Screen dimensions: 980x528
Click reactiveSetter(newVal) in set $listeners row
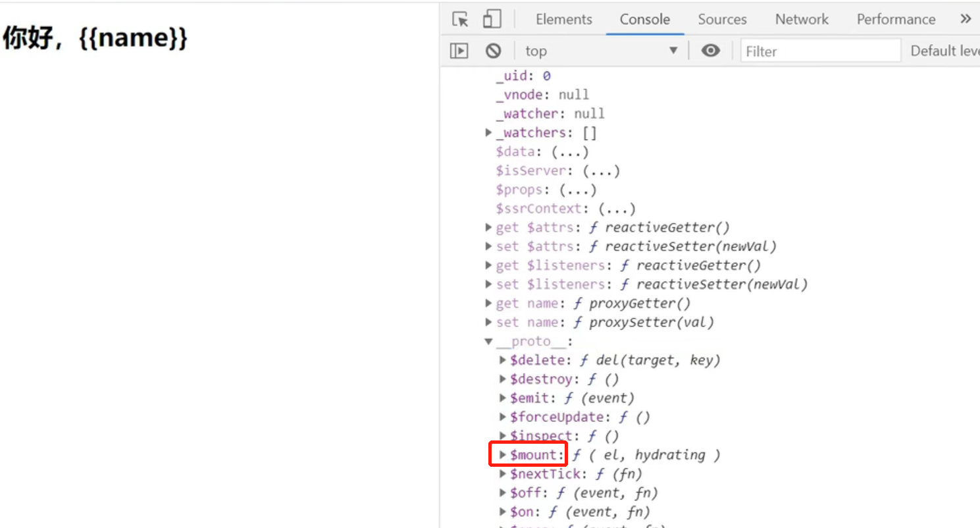click(722, 284)
